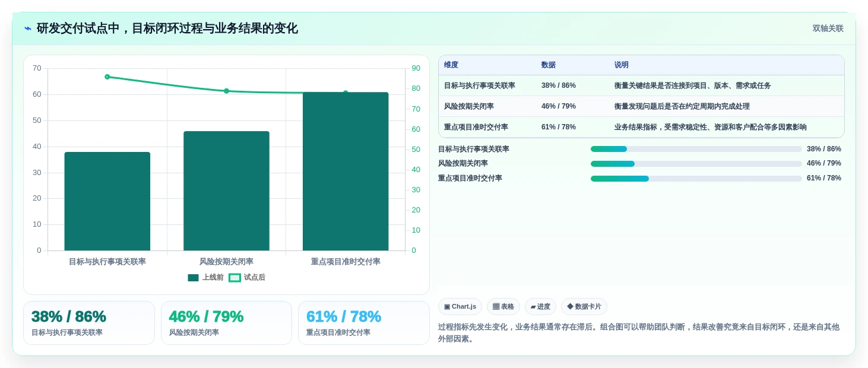The image size is (868, 368).
Task: Click the description 衡量关键结果是否连接到项目
Action: click(x=693, y=85)
